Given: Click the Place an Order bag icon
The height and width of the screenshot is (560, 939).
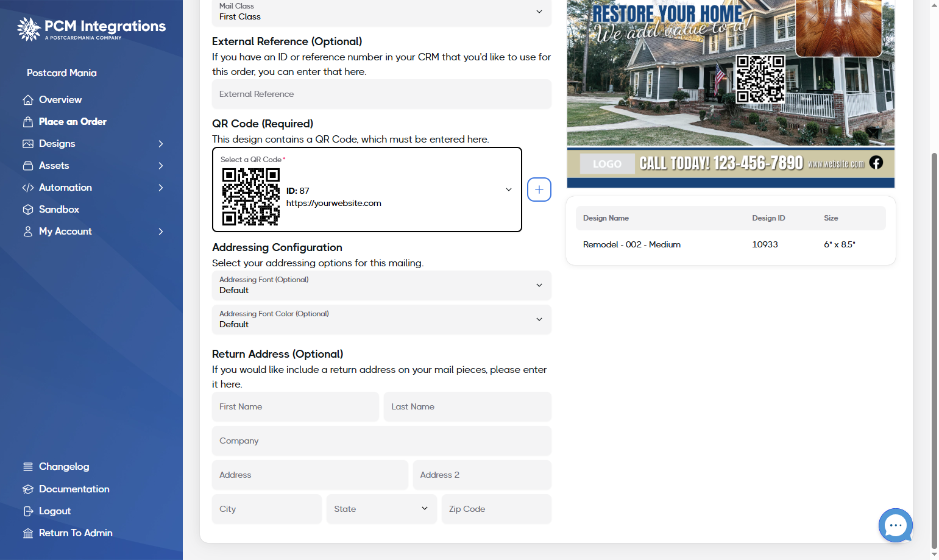Looking at the screenshot, I should tap(28, 122).
